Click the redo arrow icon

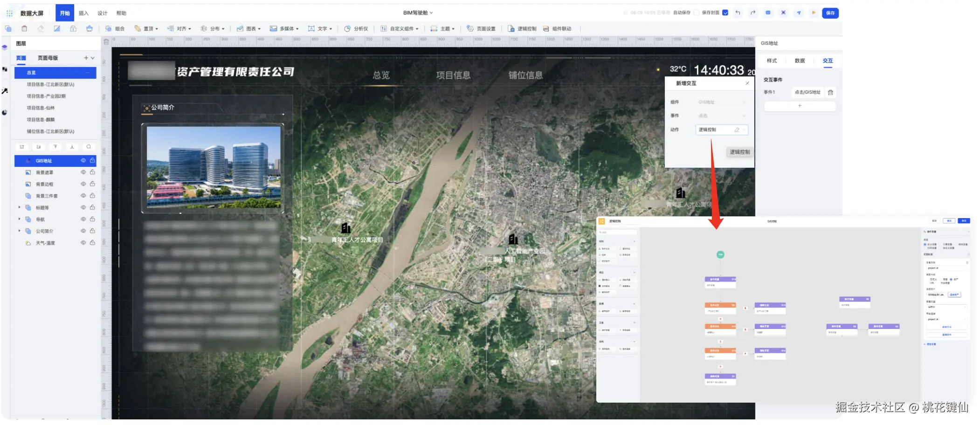pyautogui.click(x=753, y=13)
